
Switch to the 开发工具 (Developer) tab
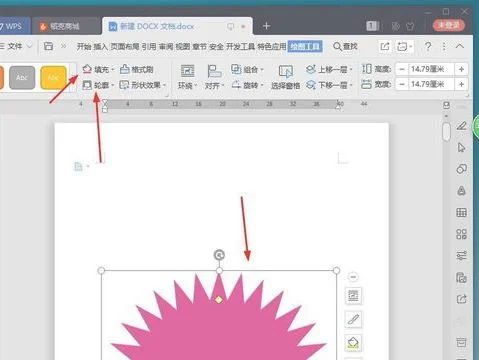[x=241, y=46]
